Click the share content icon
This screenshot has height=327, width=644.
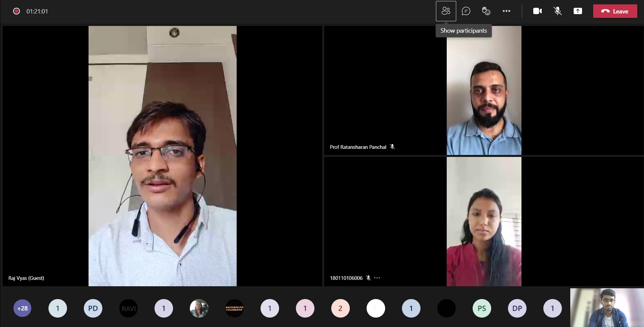[578, 11]
